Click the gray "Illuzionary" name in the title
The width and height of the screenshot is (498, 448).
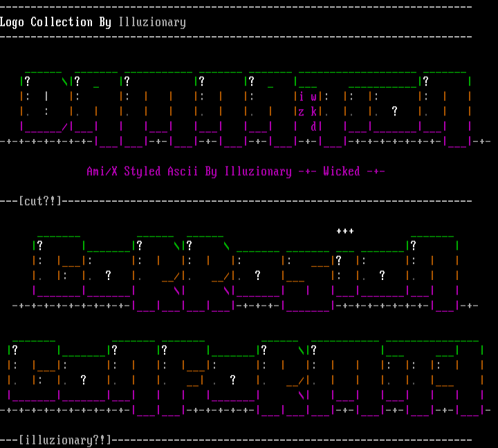pos(152,22)
